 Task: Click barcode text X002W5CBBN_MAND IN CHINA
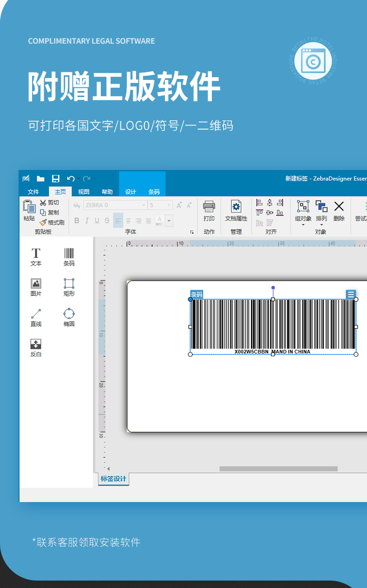pos(272,352)
